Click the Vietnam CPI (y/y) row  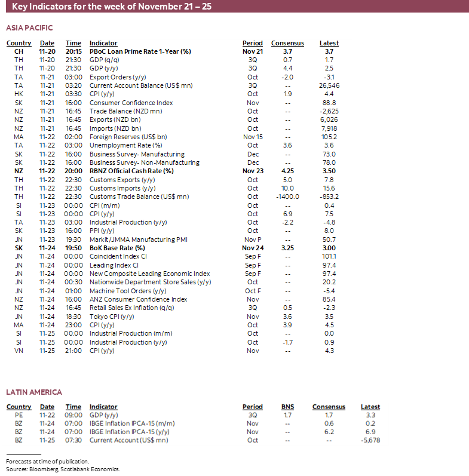pyautogui.click(x=173, y=351)
